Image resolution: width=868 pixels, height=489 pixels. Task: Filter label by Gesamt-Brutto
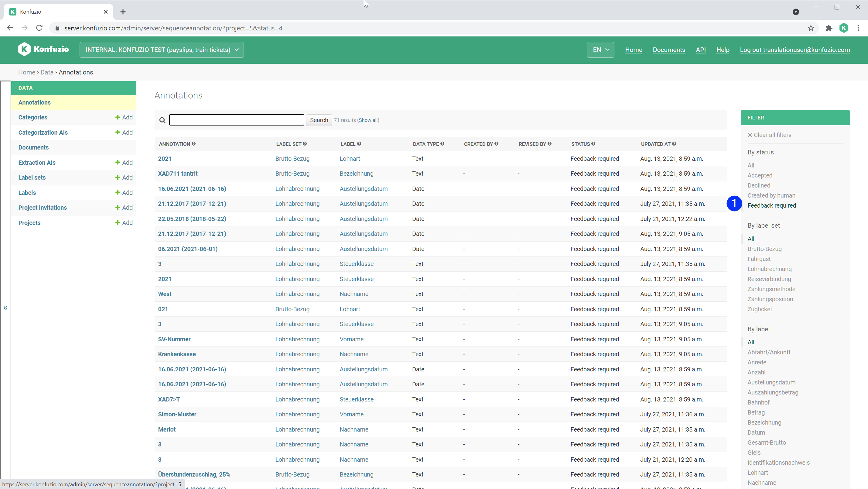(x=767, y=443)
